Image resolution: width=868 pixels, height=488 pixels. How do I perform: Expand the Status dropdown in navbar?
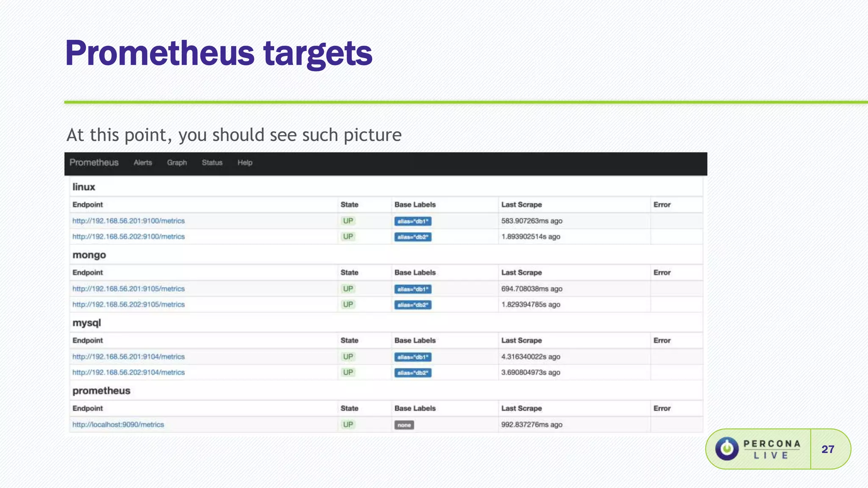tap(212, 163)
